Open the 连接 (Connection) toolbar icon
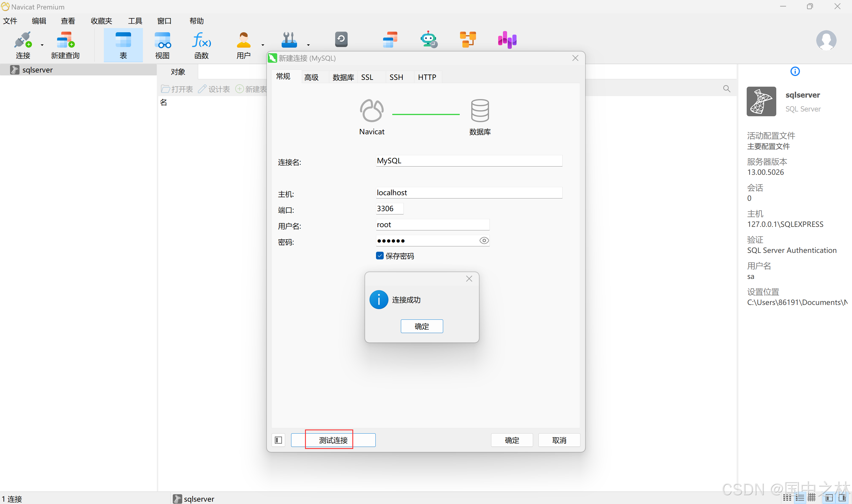852x504 pixels. coord(23,45)
